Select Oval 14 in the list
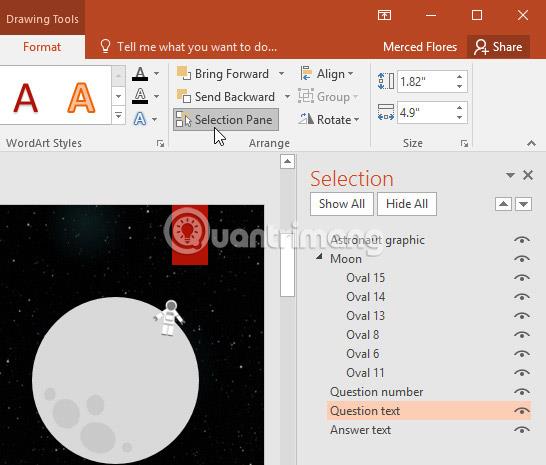The height and width of the screenshot is (465, 546). (x=365, y=297)
